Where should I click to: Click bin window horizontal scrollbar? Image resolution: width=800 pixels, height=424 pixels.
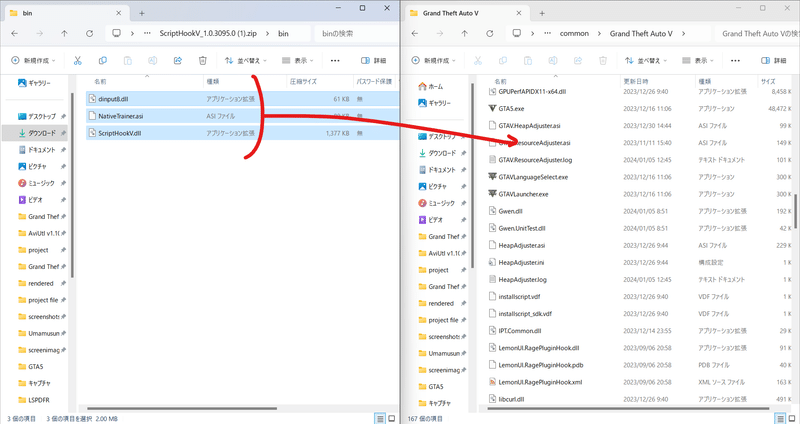182,408
